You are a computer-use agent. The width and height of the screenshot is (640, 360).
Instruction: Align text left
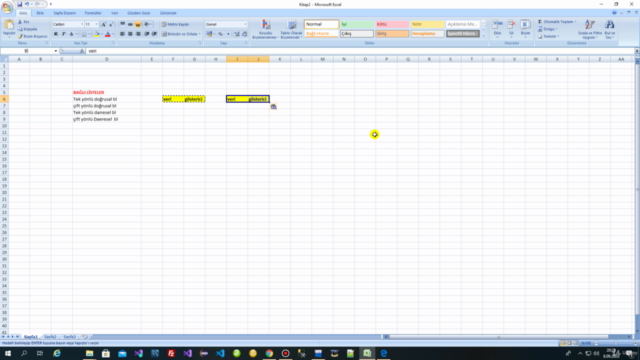[x=122, y=34]
